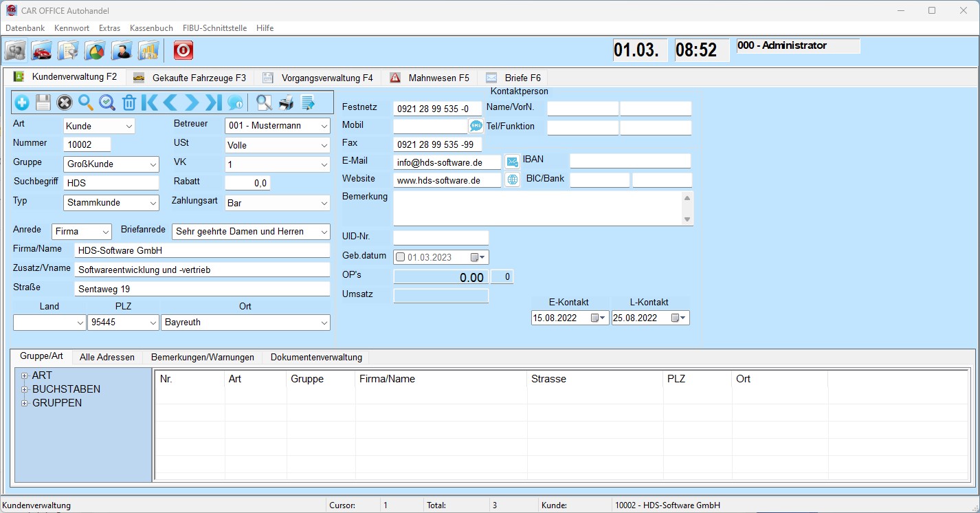Open the Datenbank menu
Screen dimensions: 980x513
(25, 28)
